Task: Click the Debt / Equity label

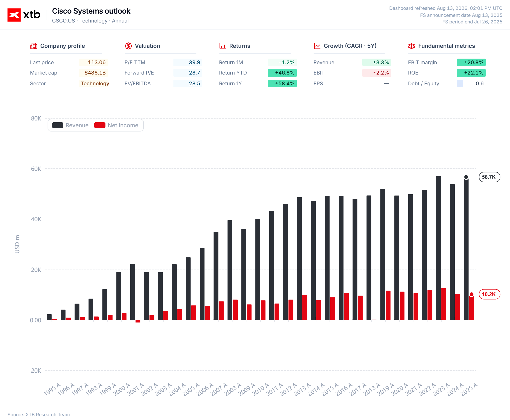Action: tap(423, 83)
